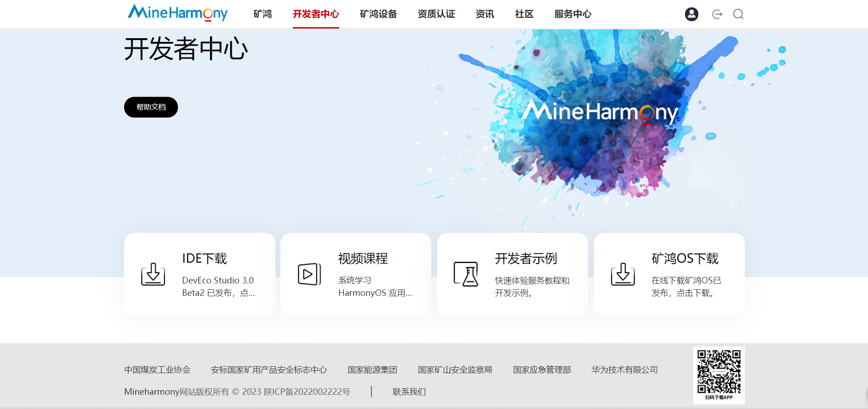The width and height of the screenshot is (868, 409).
Task: Open the 矿鸿 menu item
Action: pyautogui.click(x=263, y=14)
